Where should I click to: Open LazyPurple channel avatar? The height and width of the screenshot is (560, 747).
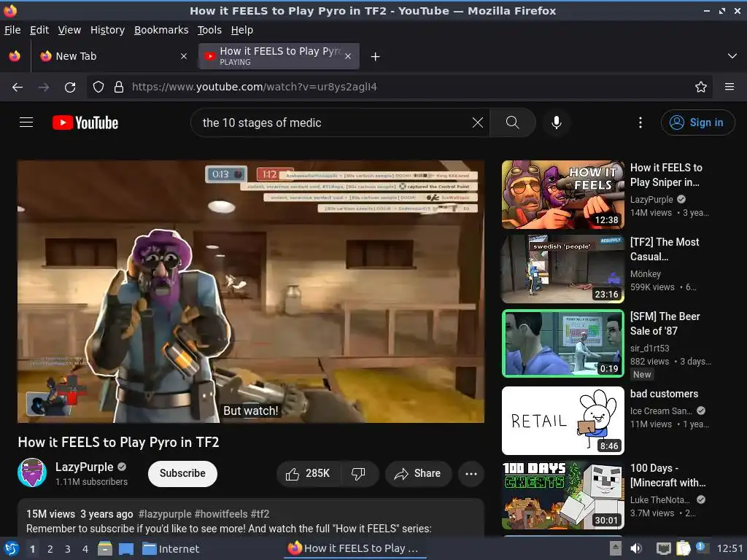click(x=32, y=472)
